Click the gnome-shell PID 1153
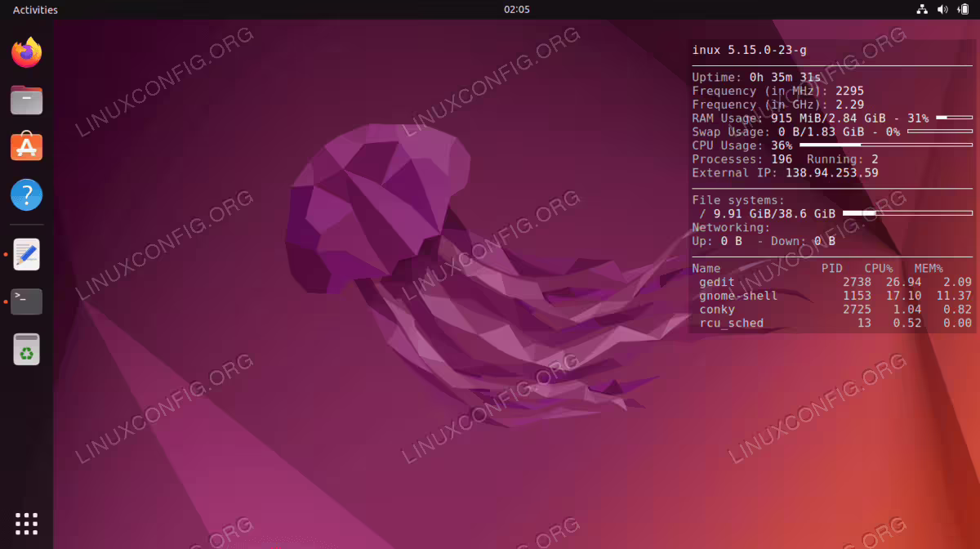 point(857,296)
